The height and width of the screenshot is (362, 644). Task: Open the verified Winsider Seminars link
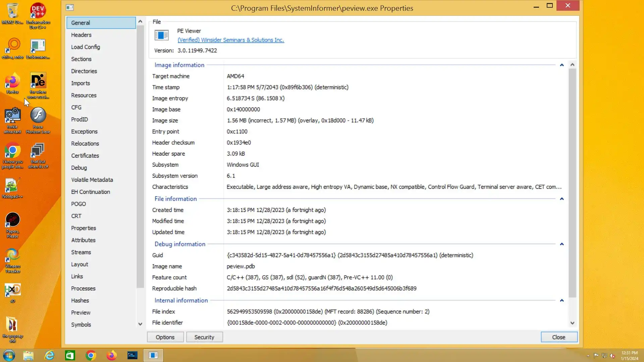coord(231,40)
